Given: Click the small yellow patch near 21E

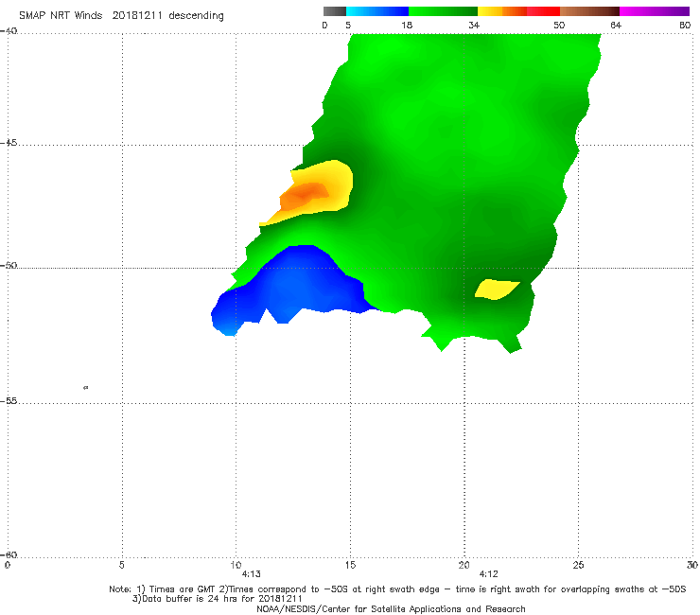Looking at the screenshot, I should (x=497, y=290).
